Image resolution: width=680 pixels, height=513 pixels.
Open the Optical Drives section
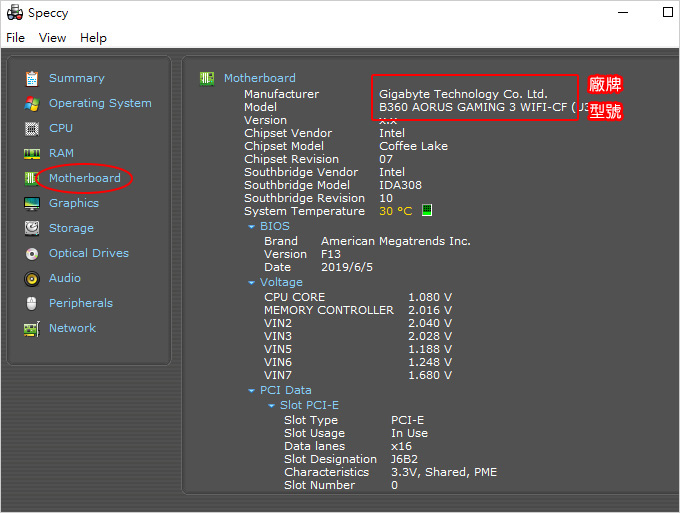coord(89,253)
